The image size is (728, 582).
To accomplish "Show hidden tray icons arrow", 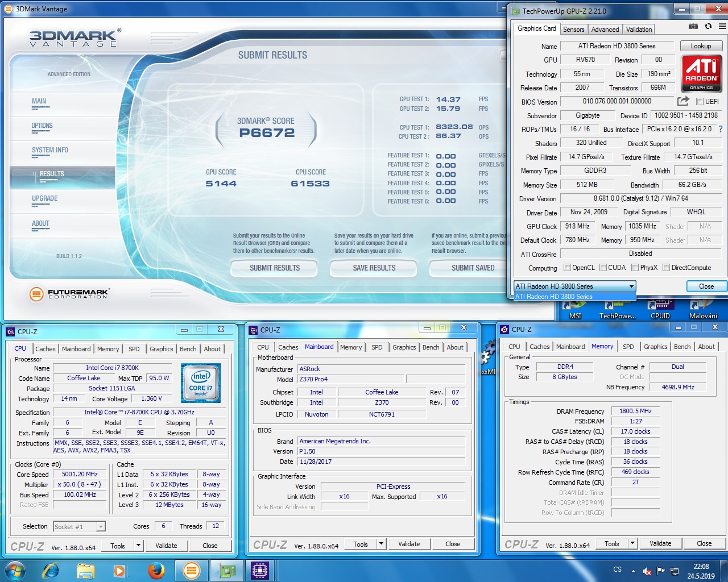I will pyautogui.click(x=633, y=571).
